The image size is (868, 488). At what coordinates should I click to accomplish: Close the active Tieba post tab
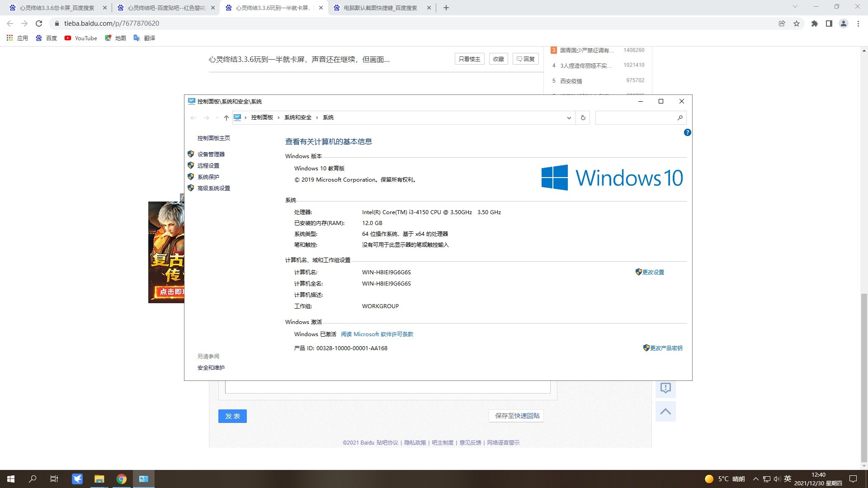pos(321,8)
